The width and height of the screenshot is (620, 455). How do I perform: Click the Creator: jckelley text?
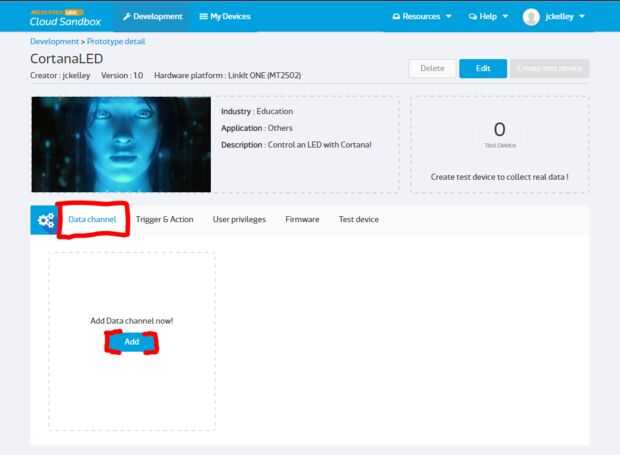pyautogui.click(x=60, y=76)
